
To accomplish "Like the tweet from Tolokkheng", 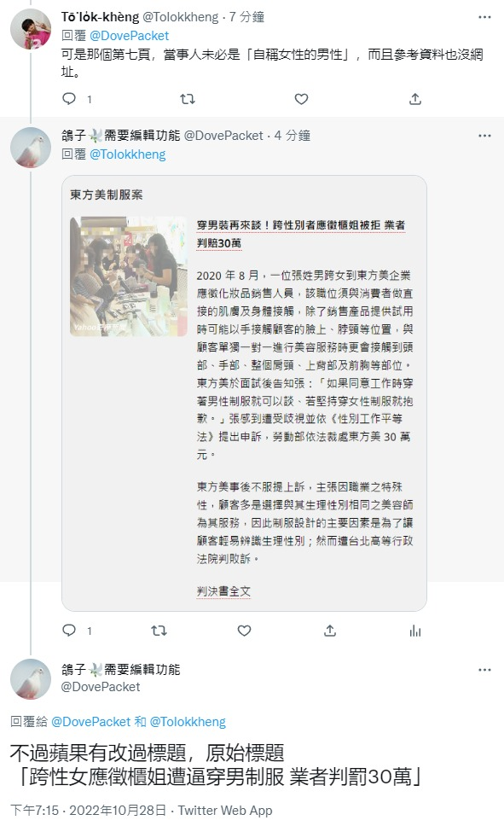I will tap(301, 98).
